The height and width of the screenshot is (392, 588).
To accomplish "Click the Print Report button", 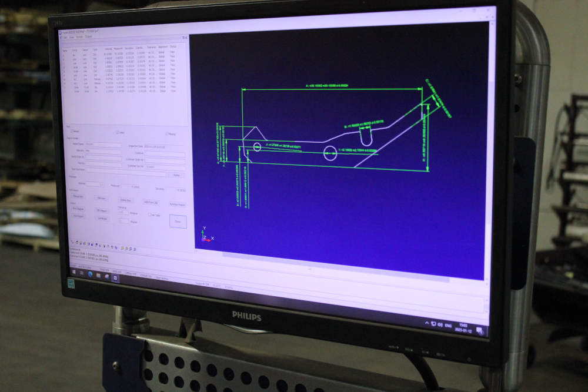I will tap(78, 216).
